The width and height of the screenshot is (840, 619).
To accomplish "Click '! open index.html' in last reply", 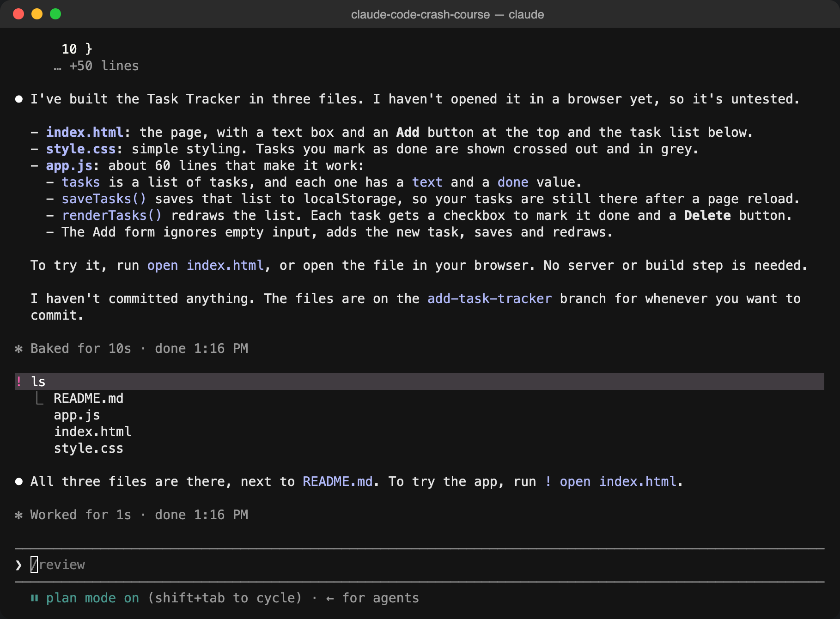I will [610, 481].
